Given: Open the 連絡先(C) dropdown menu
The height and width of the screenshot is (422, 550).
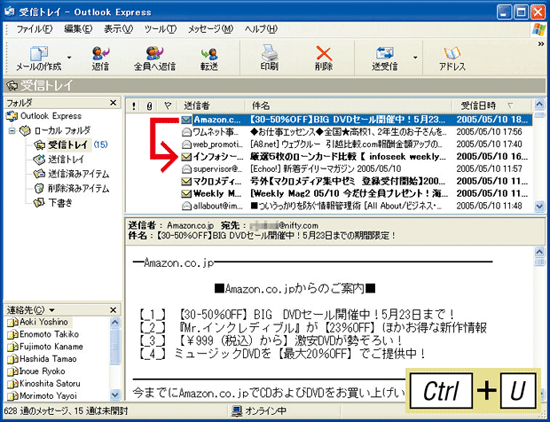Looking at the screenshot, I should (x=31, y=310).
